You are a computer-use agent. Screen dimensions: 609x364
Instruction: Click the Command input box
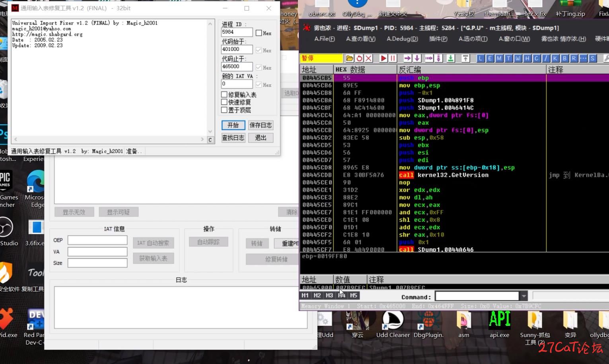pos(477,296)
